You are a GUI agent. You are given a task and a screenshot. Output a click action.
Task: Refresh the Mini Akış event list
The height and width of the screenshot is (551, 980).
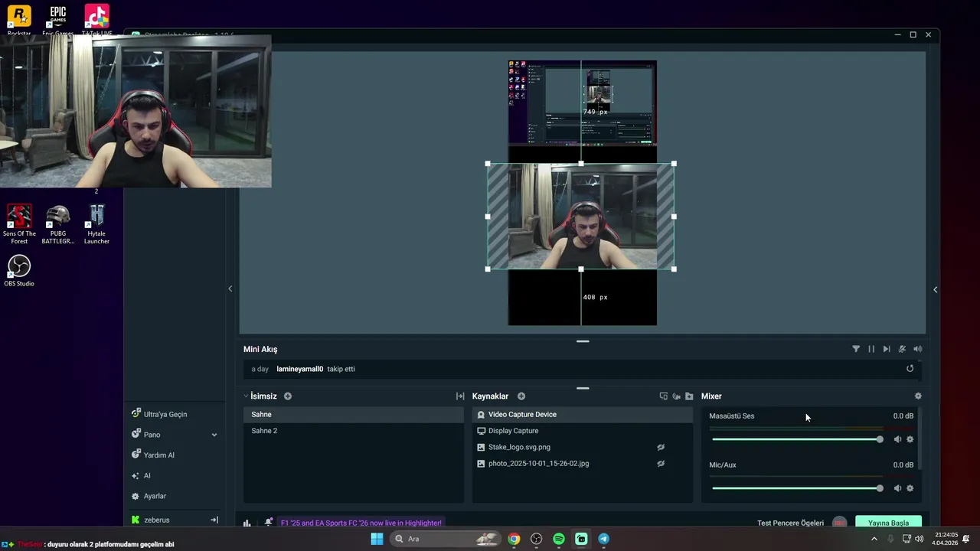click(x=910, y=369)
